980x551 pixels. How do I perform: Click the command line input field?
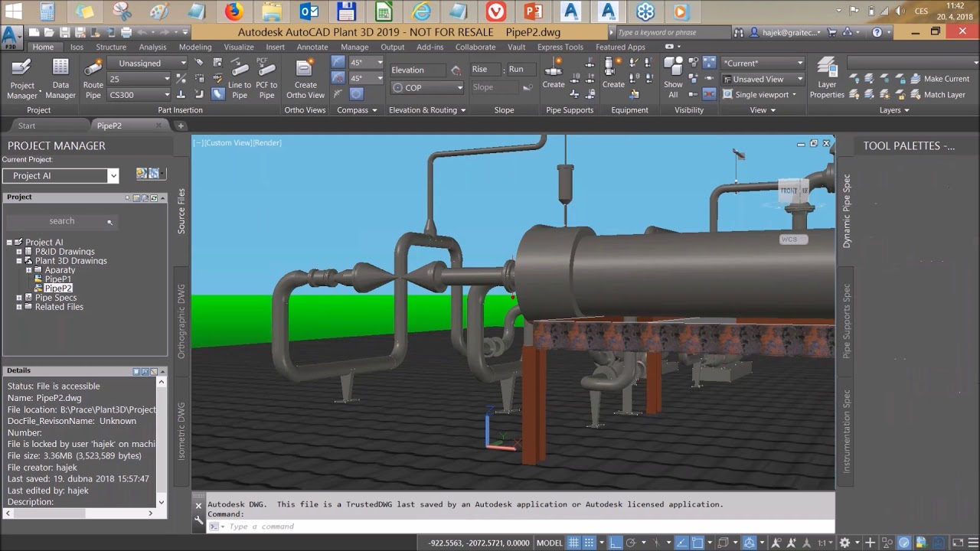[x=521, y=527]
